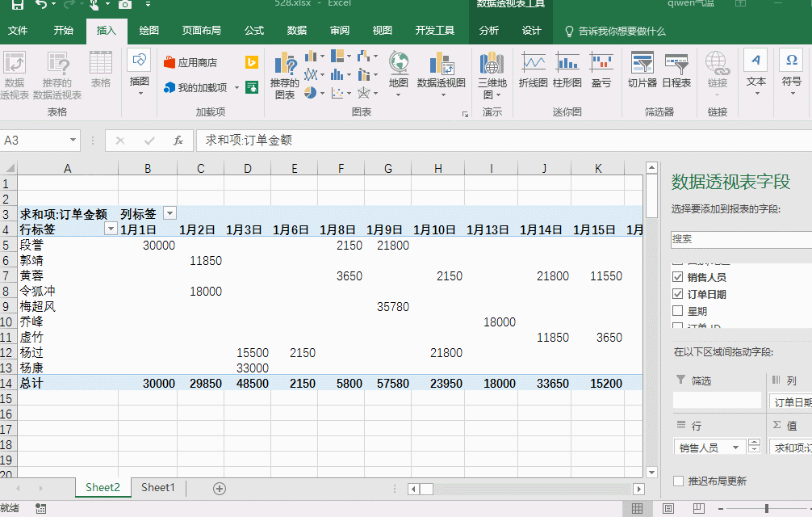Click the cancel formula X button
The height and width of the screenshot is (517, 812).
pos(120,141)
